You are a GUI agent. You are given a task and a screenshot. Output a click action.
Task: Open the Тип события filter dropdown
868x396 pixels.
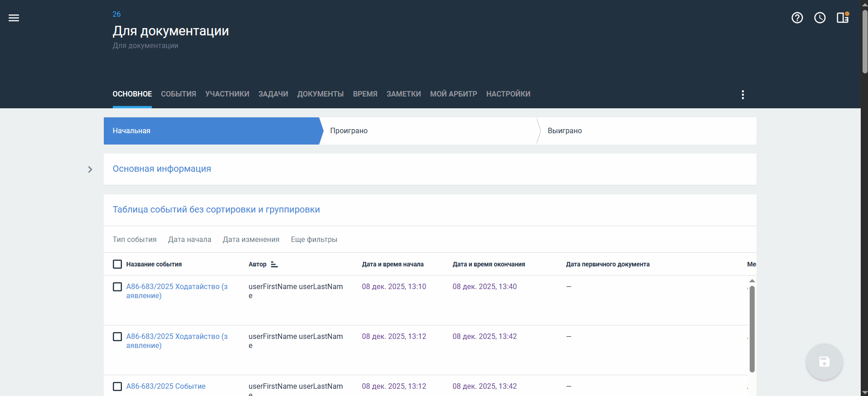point(135,239)
